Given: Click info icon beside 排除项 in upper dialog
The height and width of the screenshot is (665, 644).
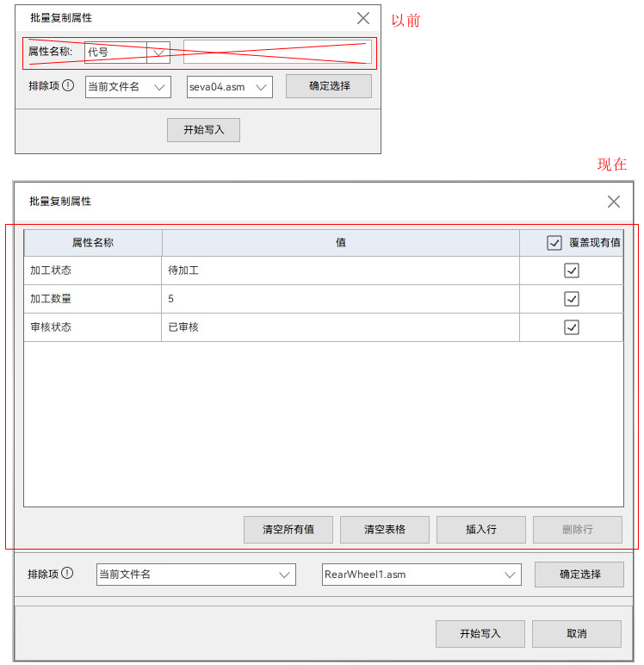Looking at the screenshot, I should click(x=68, y=86).
